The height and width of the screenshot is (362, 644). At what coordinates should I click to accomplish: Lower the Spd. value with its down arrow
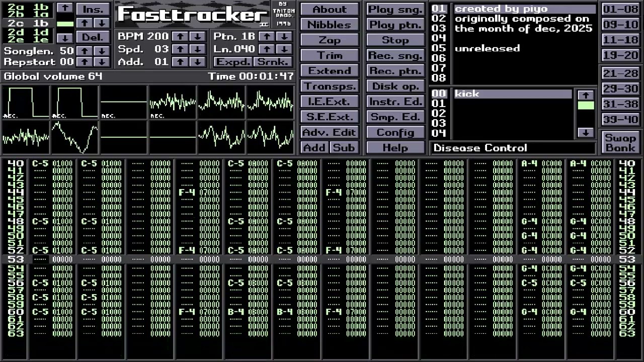[x=197, y=49]
